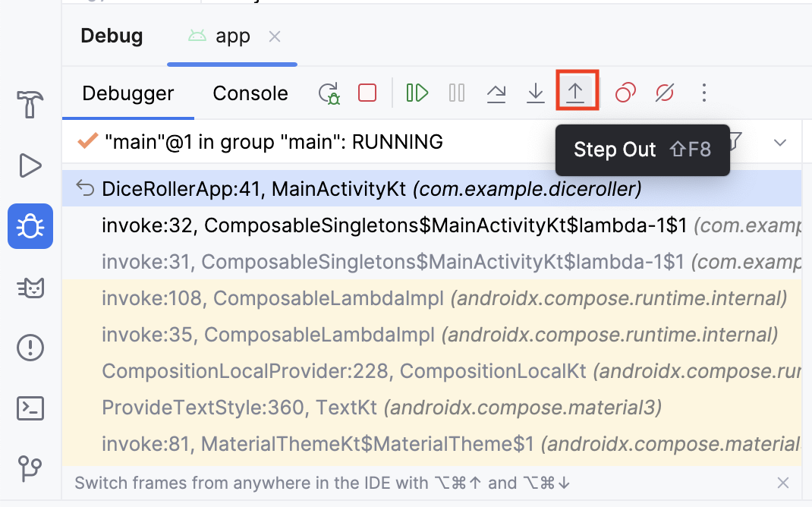Switch to the Console tab
The width and height of the screenshot is (812, 507).
pyautogui.click(x=250, y=93)
